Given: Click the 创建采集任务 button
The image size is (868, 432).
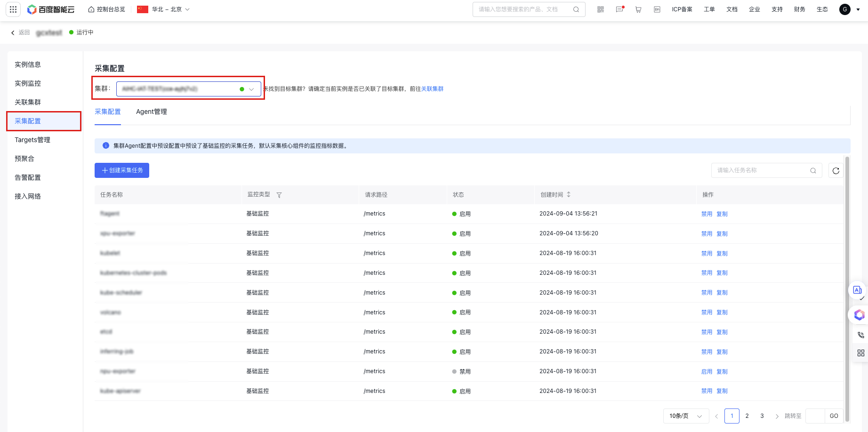Looking at the screenshot, I should click(122, 170).
